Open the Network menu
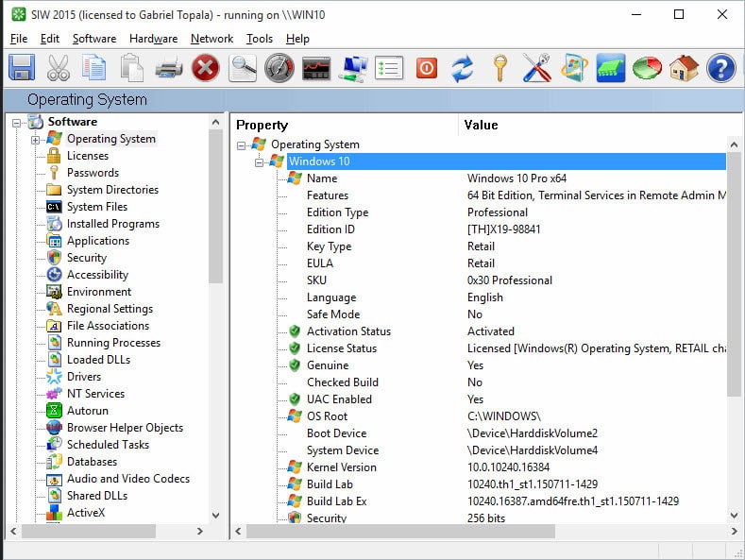This screenshot has width=745, height=560. pos(212,39)
